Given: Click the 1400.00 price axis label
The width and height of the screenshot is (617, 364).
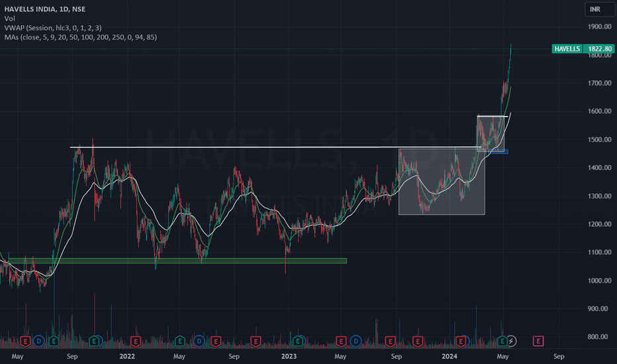Looking at the screenshot, I should [x=600, y=167].
